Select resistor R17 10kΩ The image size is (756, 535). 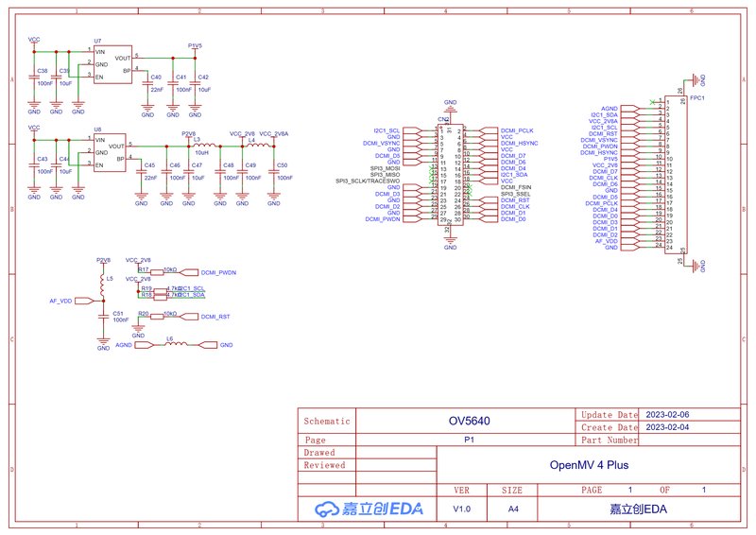tap(158, 272)
